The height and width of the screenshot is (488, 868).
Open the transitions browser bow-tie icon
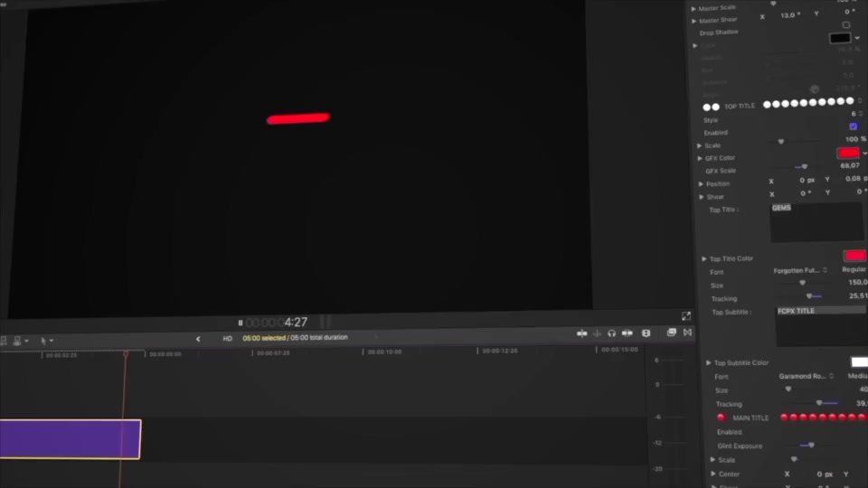click(687, 332)
